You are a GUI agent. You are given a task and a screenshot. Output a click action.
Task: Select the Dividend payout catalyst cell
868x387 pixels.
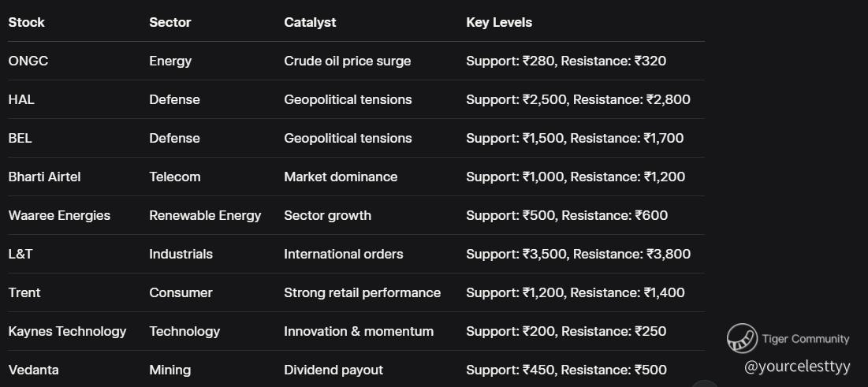[333, 370]
